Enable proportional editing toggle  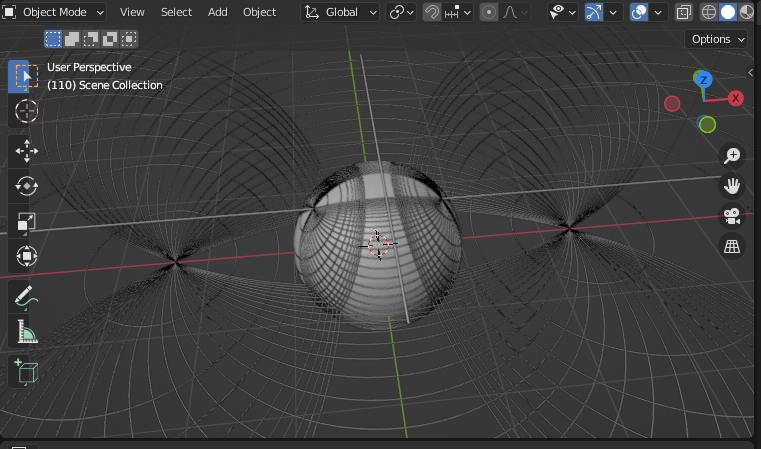(x=489, y=12)
